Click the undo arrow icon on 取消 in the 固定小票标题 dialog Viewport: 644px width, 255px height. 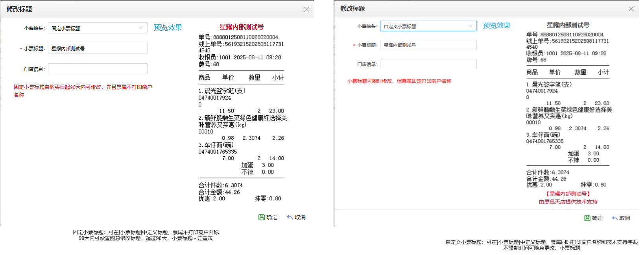(x=290, y=217)
